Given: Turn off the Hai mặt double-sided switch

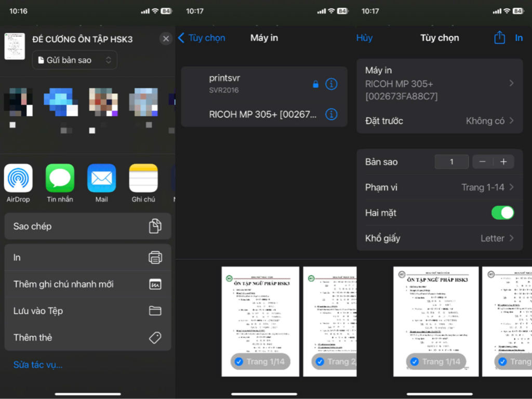Looking at the screenshot, I should tap(502, 212).
